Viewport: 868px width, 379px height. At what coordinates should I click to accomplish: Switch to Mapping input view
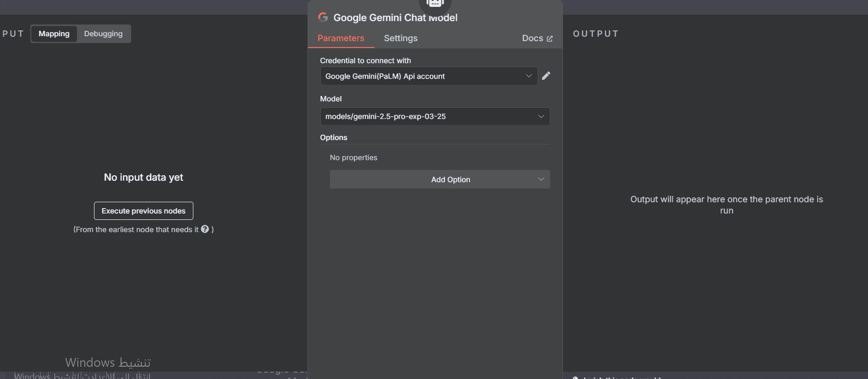coord(54,34)
